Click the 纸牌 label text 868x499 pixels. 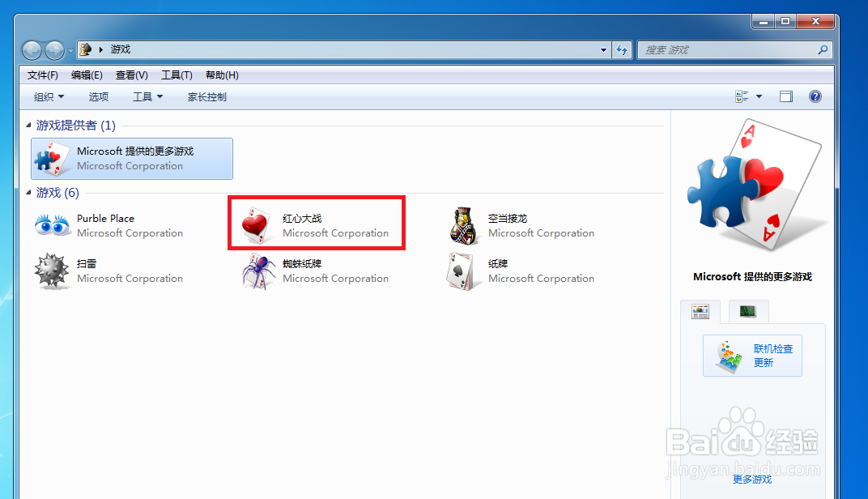click(x=498, y=264)
